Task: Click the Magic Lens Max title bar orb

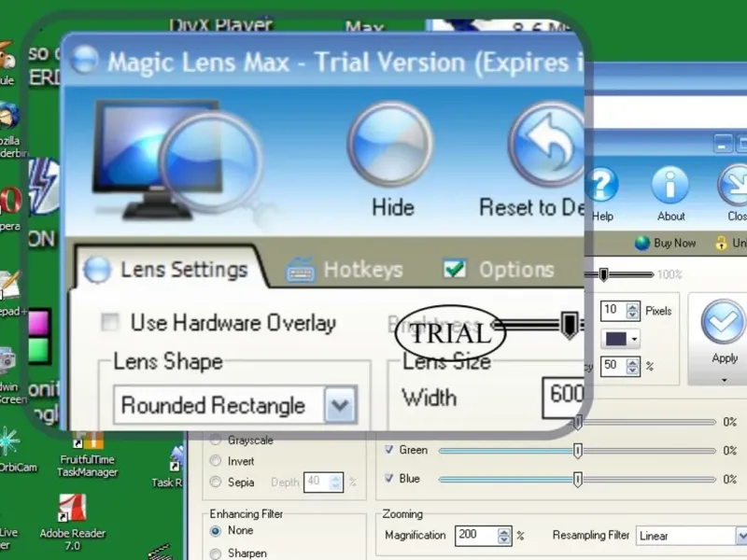Action: (84, 61)
